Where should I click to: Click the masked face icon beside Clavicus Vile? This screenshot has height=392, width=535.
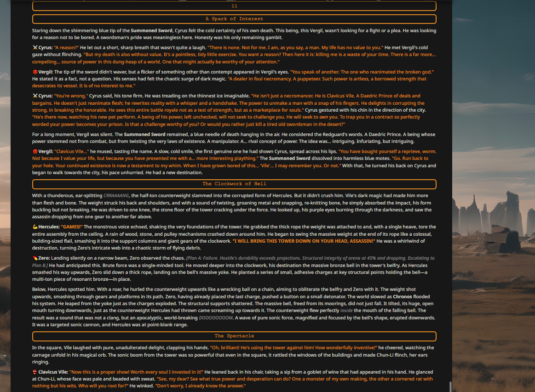(35, 372)
